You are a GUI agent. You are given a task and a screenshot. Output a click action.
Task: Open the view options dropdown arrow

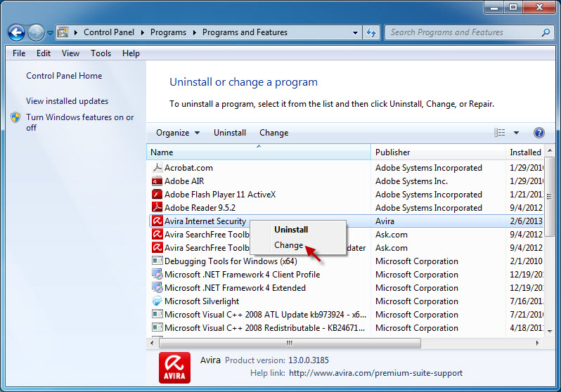(x=516, y=133)
